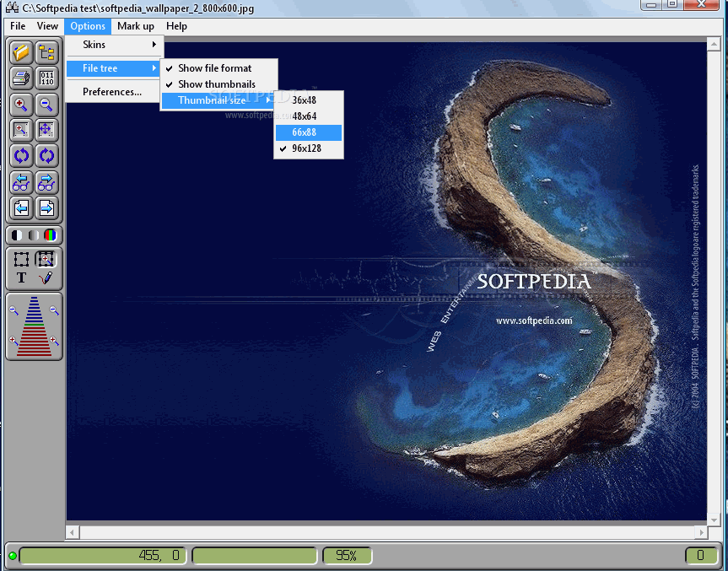Click the open folder icon

point(21,52)
